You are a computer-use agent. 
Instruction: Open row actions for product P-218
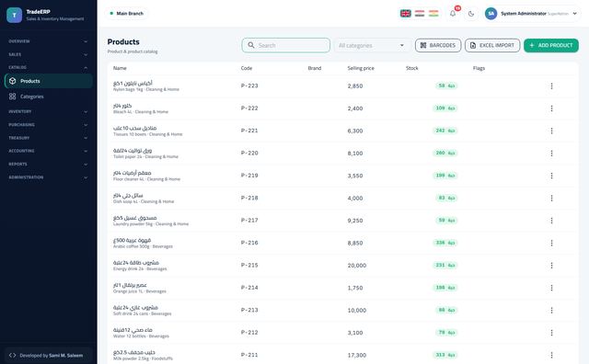[x=551, y=198]
